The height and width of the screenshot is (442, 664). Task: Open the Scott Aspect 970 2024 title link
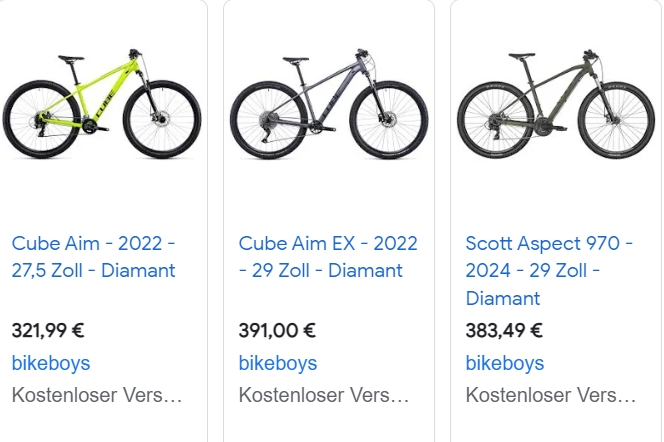click(x=549, y=271)
